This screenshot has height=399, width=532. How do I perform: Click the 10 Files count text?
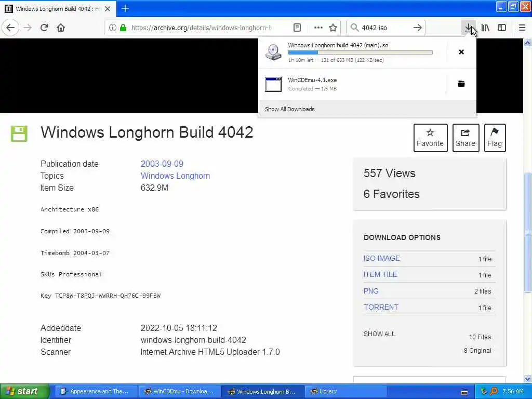pos(480,337)
